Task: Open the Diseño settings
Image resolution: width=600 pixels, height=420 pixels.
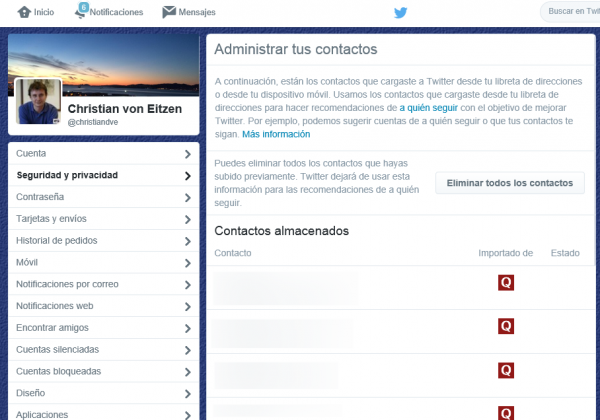Action: point(103,393)
